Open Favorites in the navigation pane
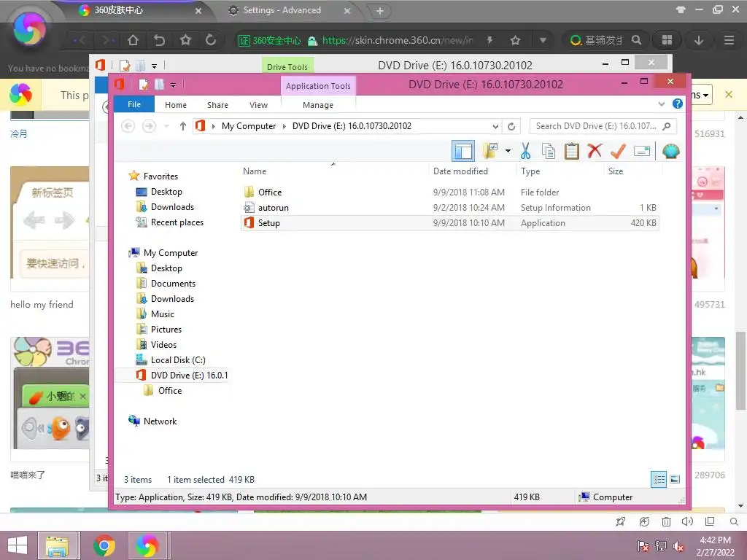The height and width of the screenshot is (560, 747). coord(160,176)
